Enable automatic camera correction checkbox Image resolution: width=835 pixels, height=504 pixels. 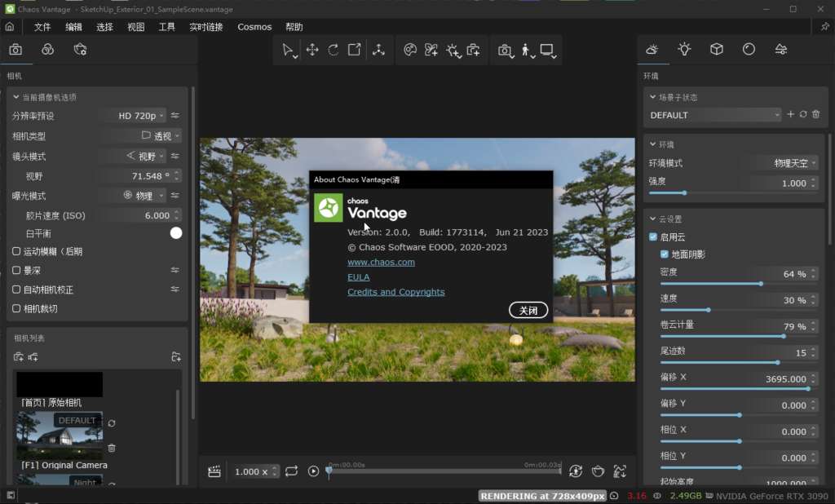(x=16, y=290)
